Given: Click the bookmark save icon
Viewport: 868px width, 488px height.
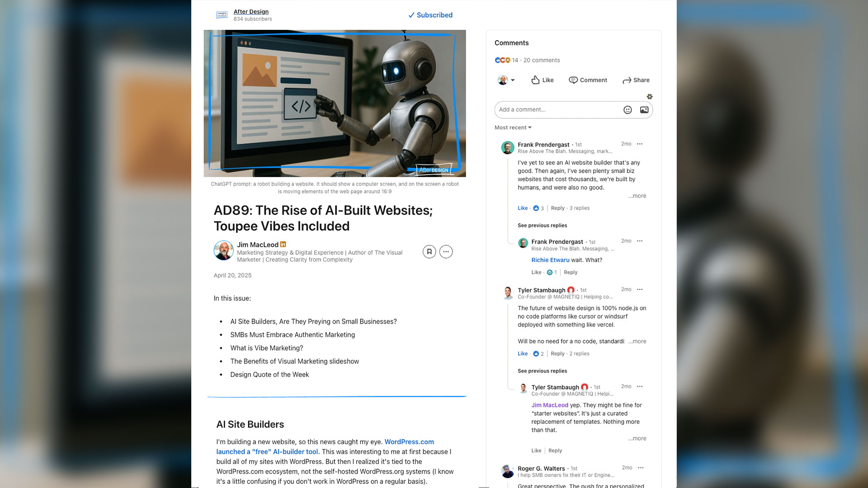Looking at the screenshot, I should pos(429,252).
